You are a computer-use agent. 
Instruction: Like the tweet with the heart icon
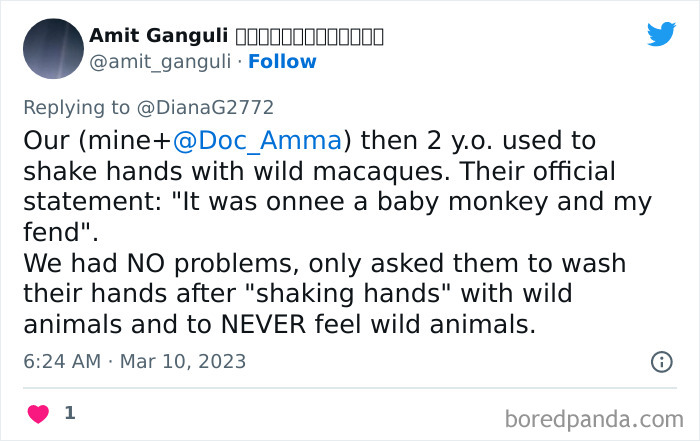pos(39,413)
